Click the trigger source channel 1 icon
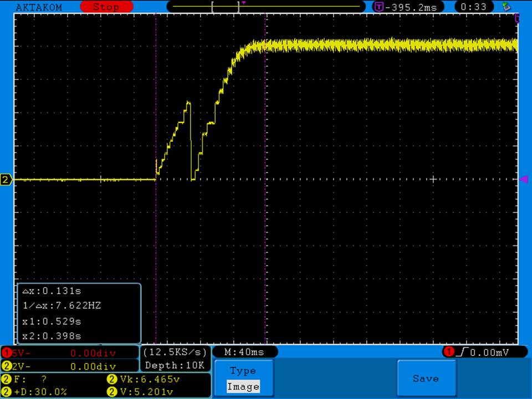This screenshot has height=399, width=532. coord(448,352)
